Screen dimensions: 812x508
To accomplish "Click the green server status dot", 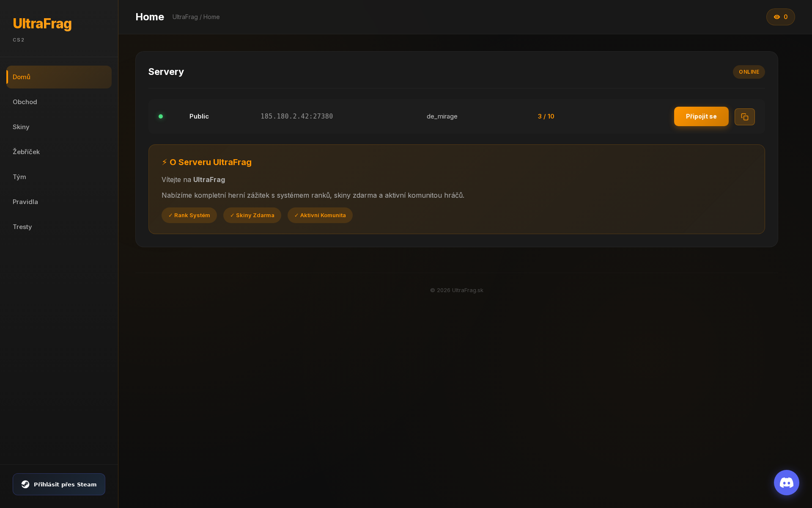I will (161, 116).
